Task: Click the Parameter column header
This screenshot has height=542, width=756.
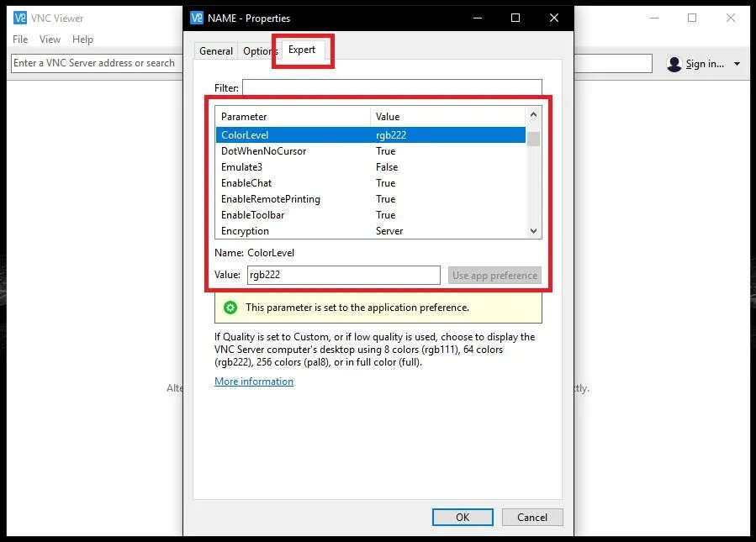Action: point(293,117)
